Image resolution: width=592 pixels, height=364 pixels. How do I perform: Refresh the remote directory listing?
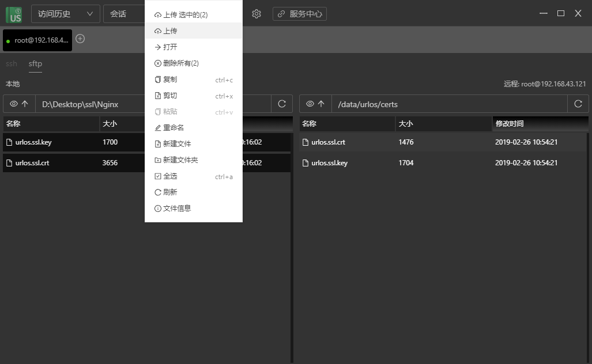click(x=578, y=104)
